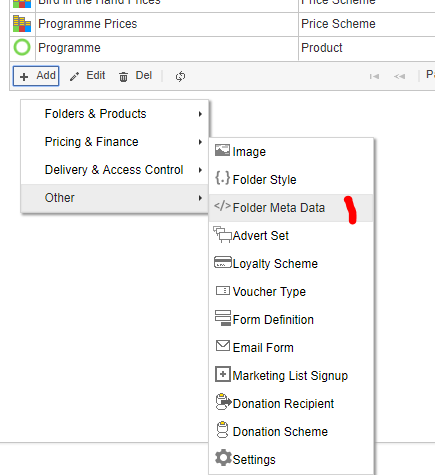Screen dimensions: 435x475
Task: Click the Settings gear icon
Action: [x=223, y=458]
